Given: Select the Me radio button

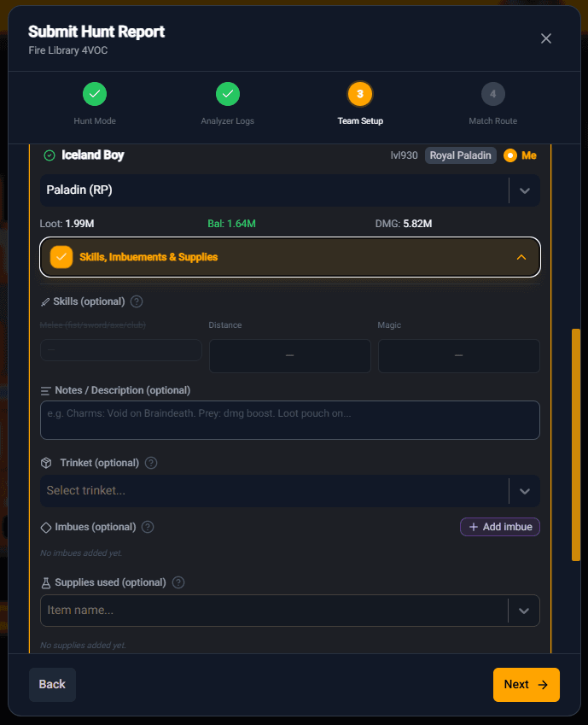Looking at the screenshot, I should click(x=510, y=155).
